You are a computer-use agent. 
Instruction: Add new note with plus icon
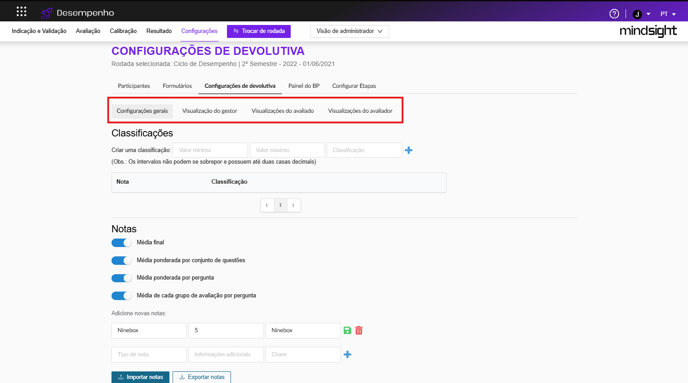347,354
